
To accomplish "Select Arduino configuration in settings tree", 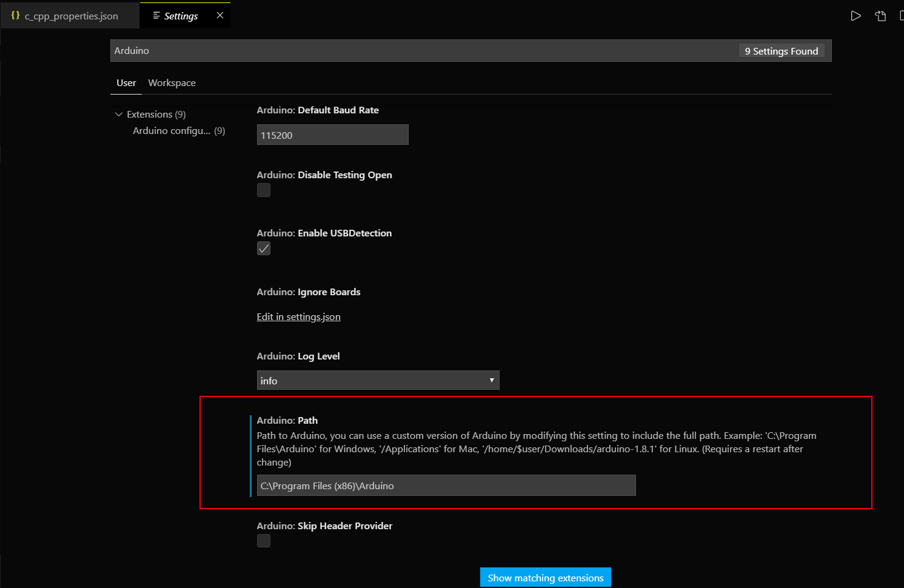I will 179,130.
